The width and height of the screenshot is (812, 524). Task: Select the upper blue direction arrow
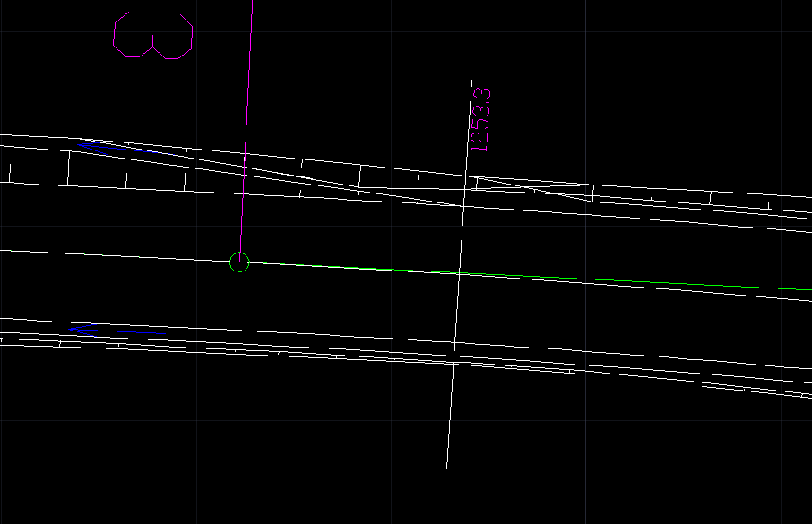pyautogui.click(x=125, y=149)
